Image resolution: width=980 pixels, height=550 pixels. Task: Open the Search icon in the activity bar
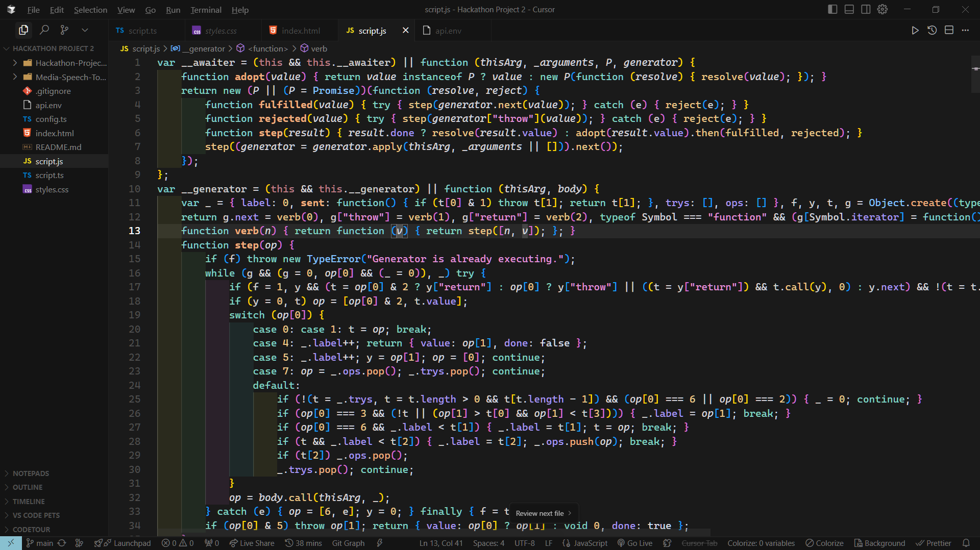(44, 30)
